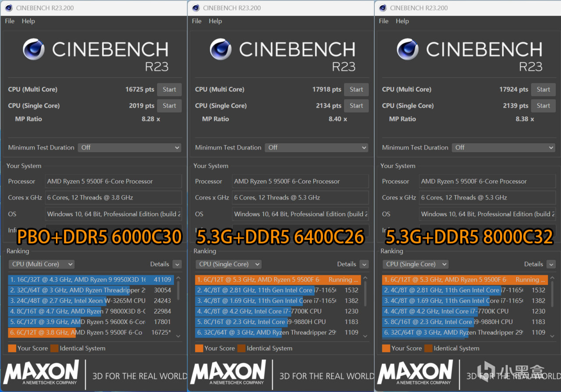Start Single Core test beside 2139 pts
This screenshot has width=561, height=392.
coord(543,106)
